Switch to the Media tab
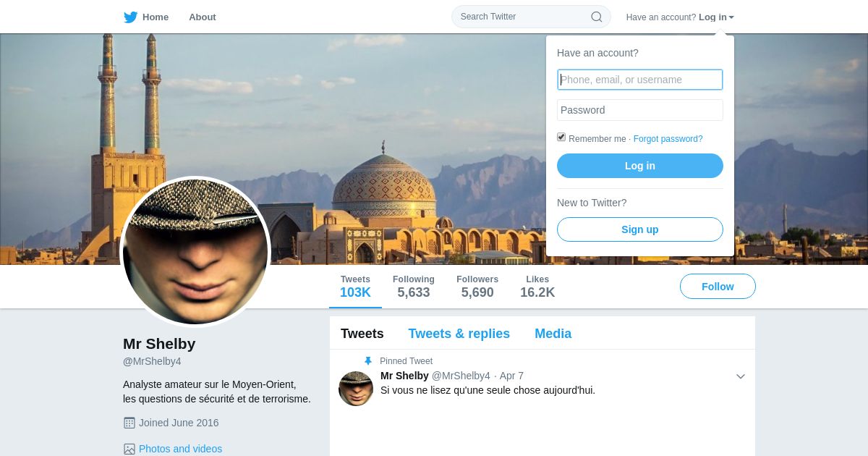 click(x=553, y=334)
